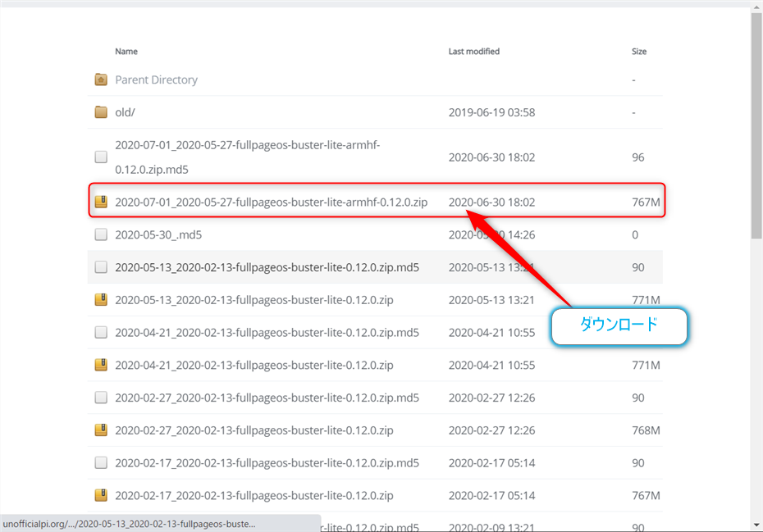Screen dimensions: 763x532
Task: Click the Parent Directory folder icon
Action: pos(101,80)
